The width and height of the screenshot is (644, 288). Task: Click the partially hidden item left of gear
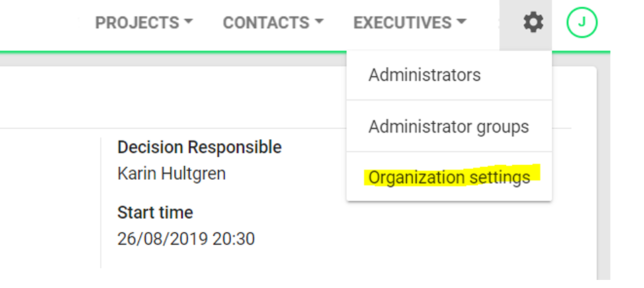(x=499, y=23)
